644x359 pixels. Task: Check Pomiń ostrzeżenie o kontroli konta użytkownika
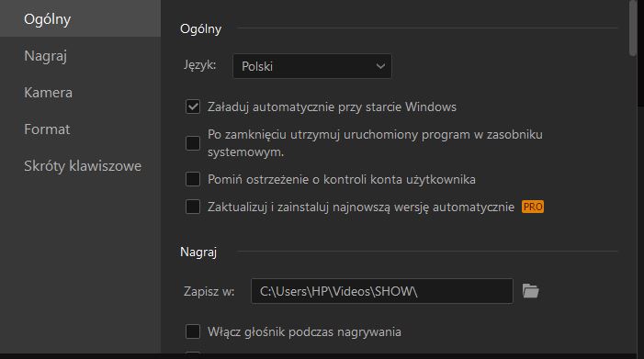[x=193, y=179]
